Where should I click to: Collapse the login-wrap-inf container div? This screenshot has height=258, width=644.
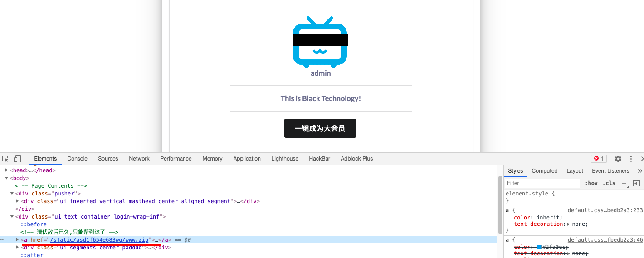pyautogui.click(x=12, y=217)
